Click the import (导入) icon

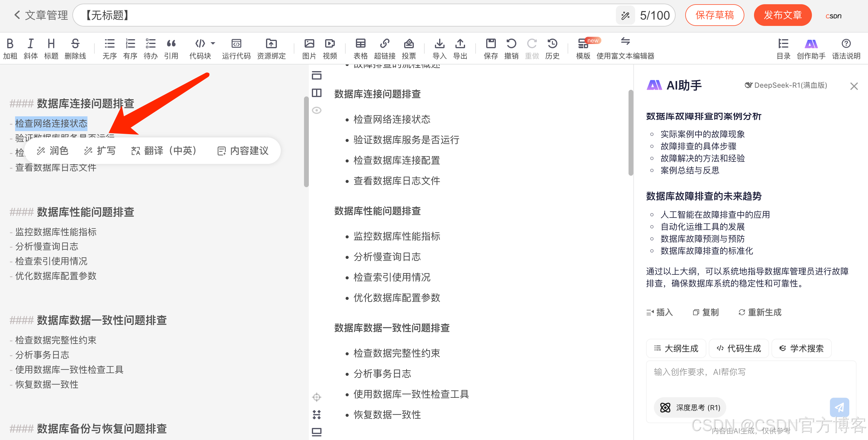tap(439, 44)
